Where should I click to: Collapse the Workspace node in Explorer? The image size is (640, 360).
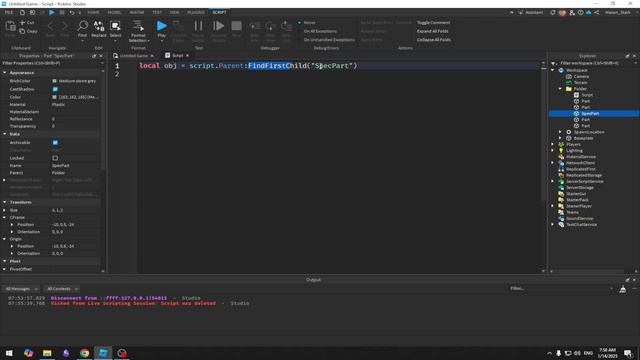553,70
